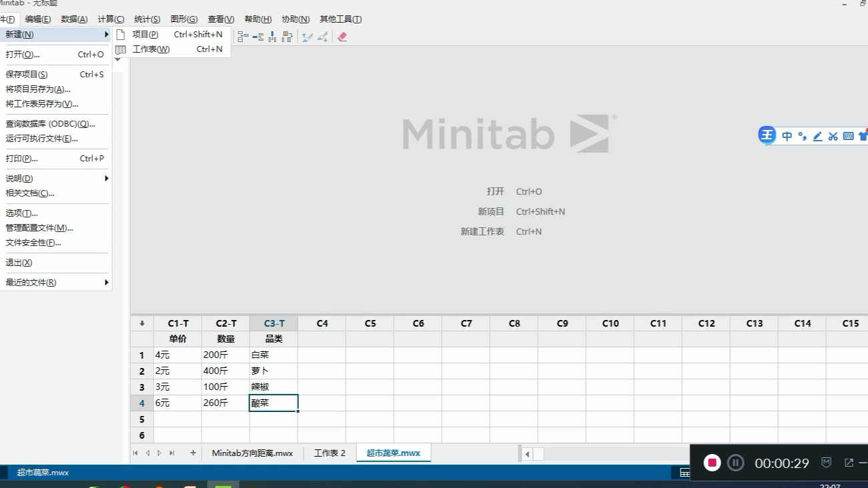Expand the 新建(N) submenu arrow

click(x=106, y=34)
